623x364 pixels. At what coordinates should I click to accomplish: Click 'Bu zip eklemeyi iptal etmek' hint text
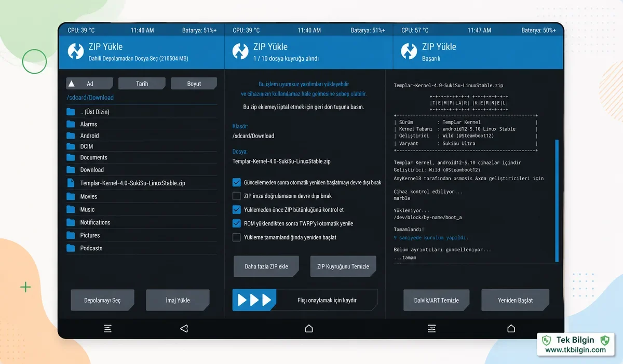pyautogui.click(x=304, y=107)
